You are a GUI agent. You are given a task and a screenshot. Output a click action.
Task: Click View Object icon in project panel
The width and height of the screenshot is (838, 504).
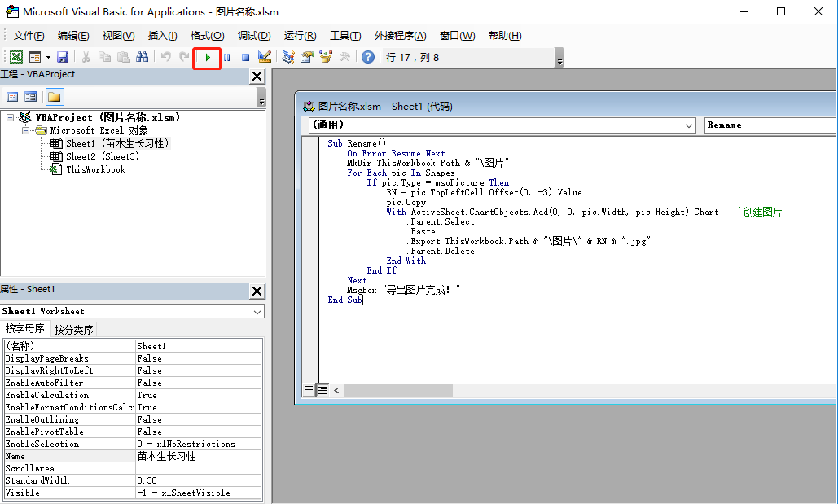(31, 97)
